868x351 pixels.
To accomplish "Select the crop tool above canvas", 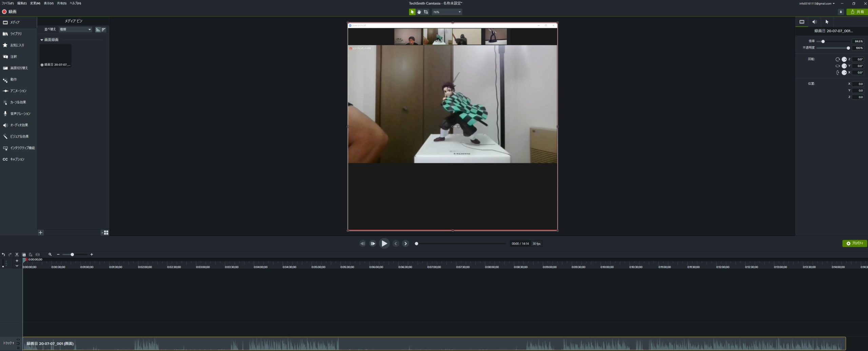I will [426, 12].
